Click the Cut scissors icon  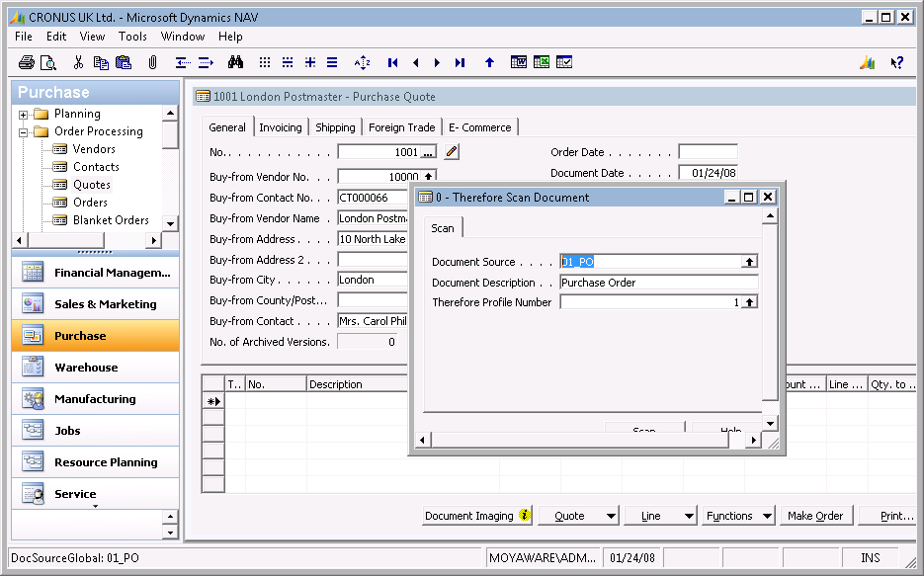point(78,62)
